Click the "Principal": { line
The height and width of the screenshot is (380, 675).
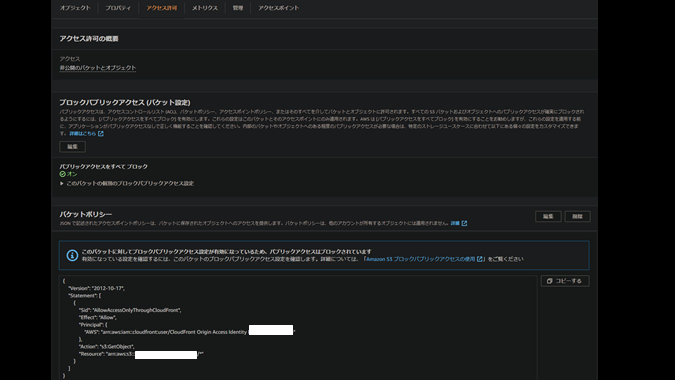click(x=93, y=325)
